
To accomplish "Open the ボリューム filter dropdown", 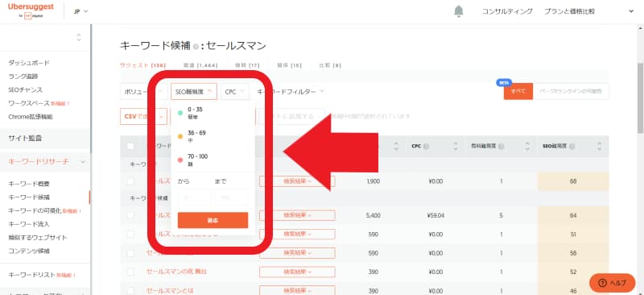I will (x=144, y=92).
